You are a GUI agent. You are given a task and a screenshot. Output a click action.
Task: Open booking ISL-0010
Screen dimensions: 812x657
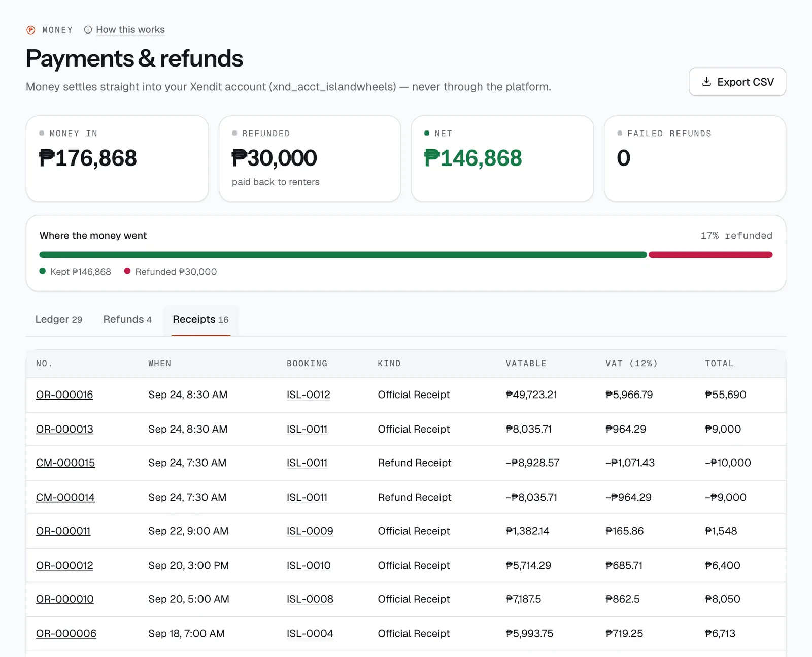309,566
